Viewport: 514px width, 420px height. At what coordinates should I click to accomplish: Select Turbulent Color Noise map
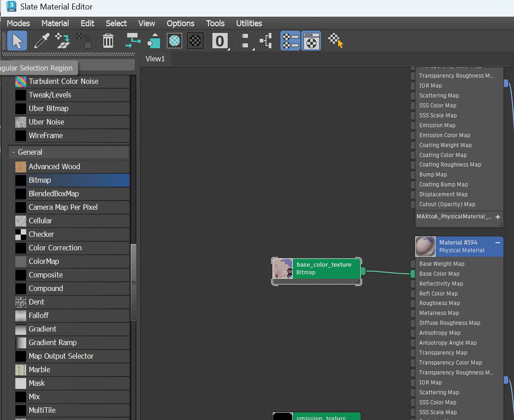(x=72, y=81)
